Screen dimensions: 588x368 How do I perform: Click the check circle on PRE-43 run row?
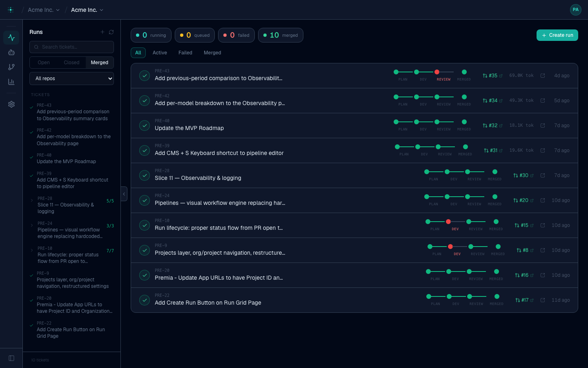(145, 76)
